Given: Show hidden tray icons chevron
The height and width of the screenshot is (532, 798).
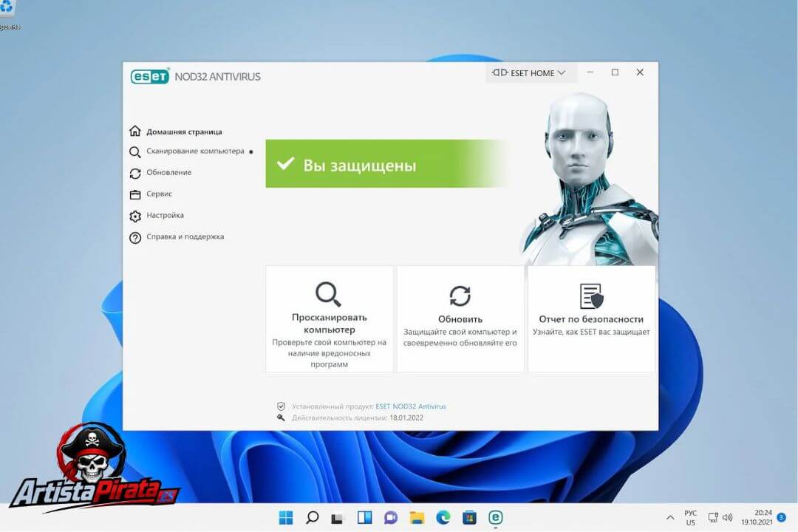Looking at the screenshot, I should (x=670, y=518).
